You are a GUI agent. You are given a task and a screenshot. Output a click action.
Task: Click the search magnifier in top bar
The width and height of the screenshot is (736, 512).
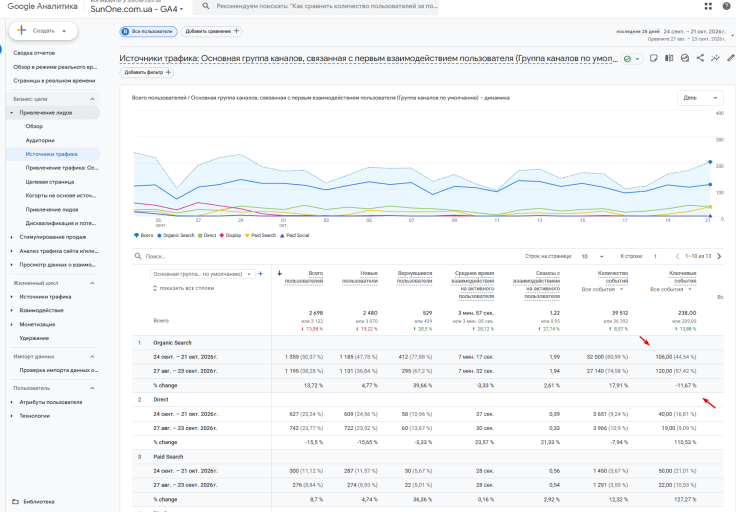(206, 6)
